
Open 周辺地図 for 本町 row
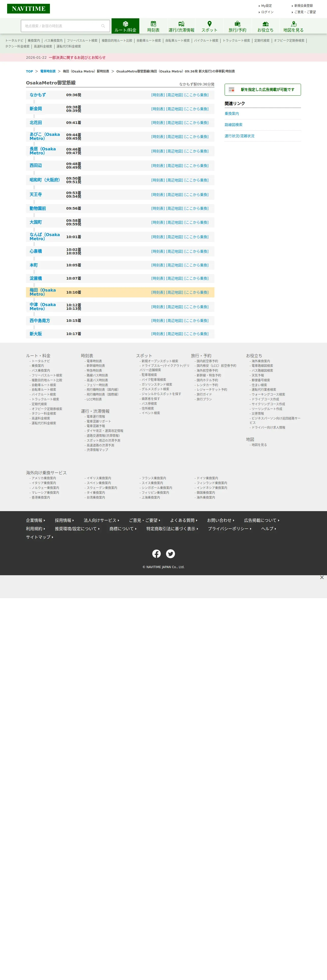click(174, 265)
